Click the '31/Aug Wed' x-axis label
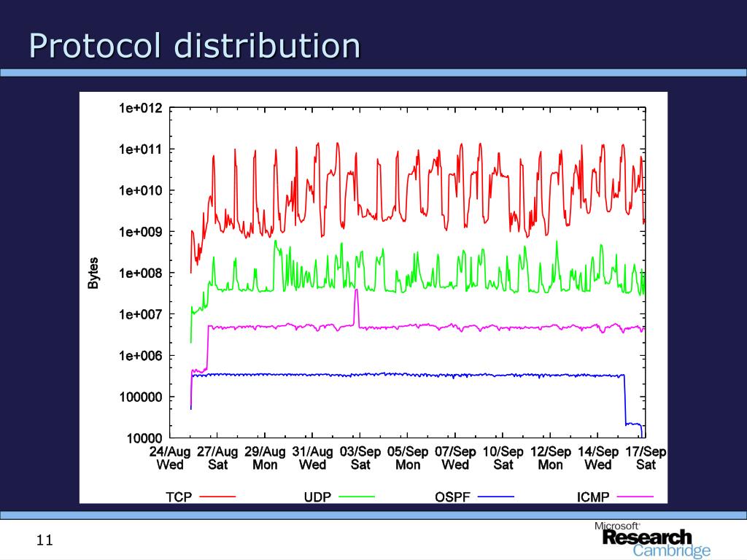This screenshot has width=747, height=560. pyautogui.click(x=312, y=458)
